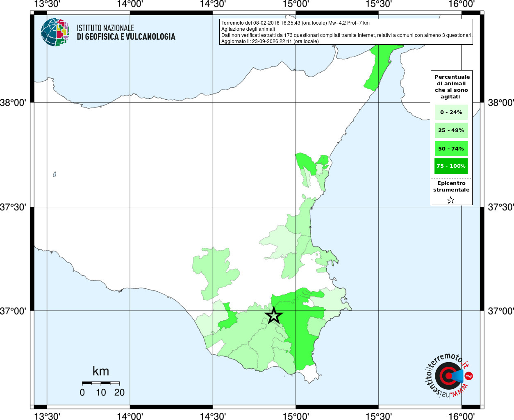The width and height of the screenshot is (514, 420).
Task: Select the 25 - 49% legend swatch
Action: 451,130
